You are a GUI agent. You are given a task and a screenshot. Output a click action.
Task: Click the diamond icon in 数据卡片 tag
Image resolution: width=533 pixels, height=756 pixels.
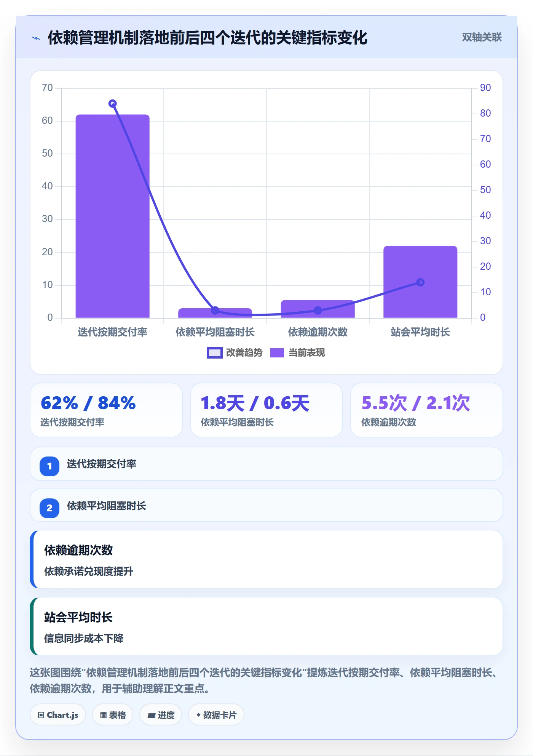point(198,715)
